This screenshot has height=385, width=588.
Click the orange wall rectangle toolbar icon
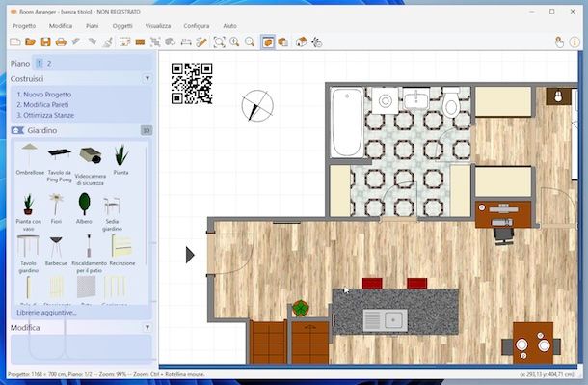(x=140, y=42)
